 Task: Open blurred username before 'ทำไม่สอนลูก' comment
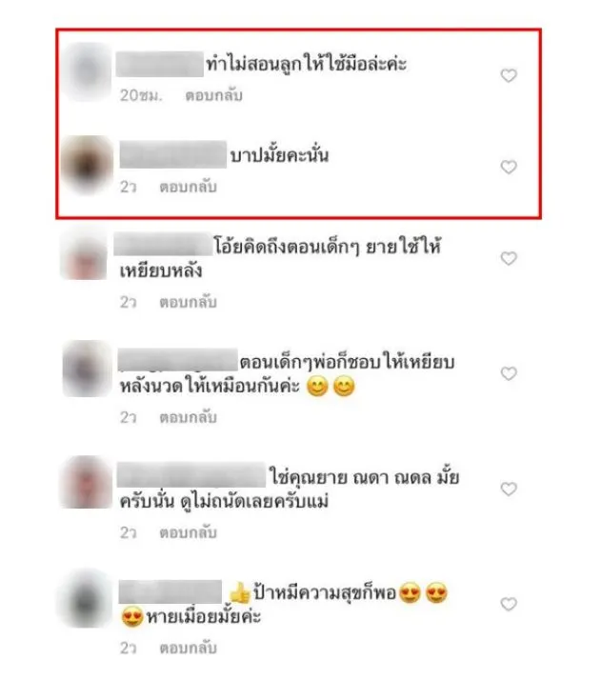(159, 64)
